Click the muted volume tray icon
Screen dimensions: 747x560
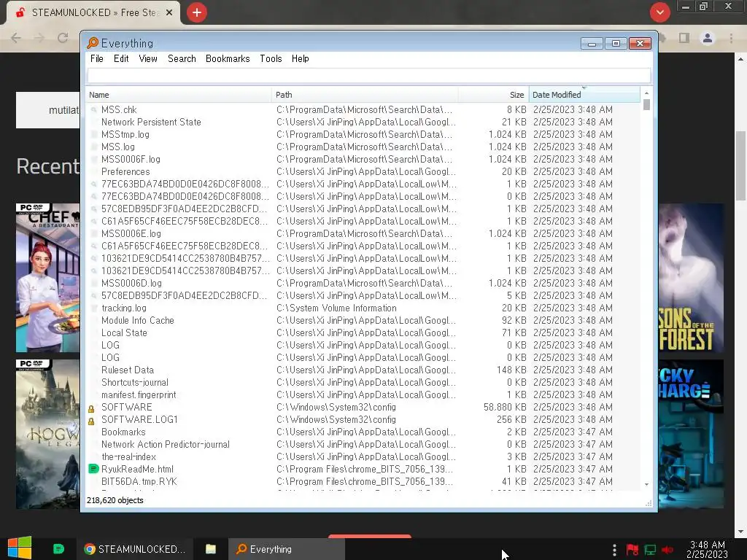pos(667,550)
